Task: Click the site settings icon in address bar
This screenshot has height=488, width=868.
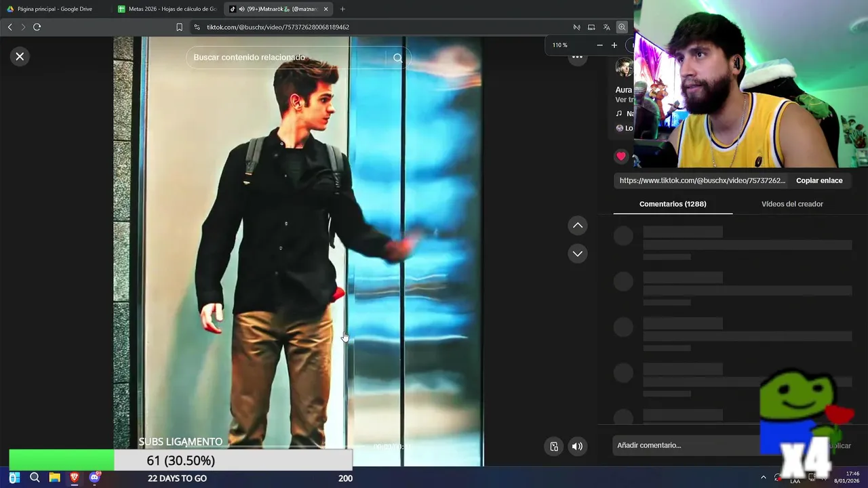Action: click(x=197, y=27)
